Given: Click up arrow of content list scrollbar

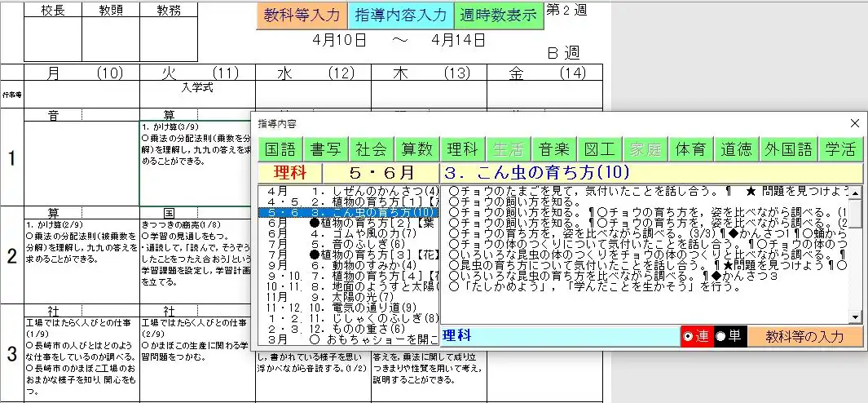Looking at the screenshot, I should click(x=857, y=193).
